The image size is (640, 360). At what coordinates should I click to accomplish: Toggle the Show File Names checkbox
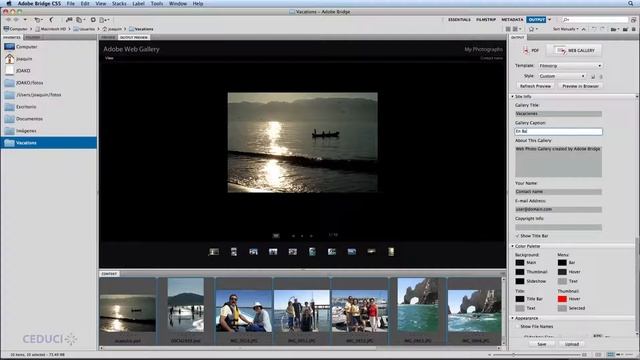518,327
